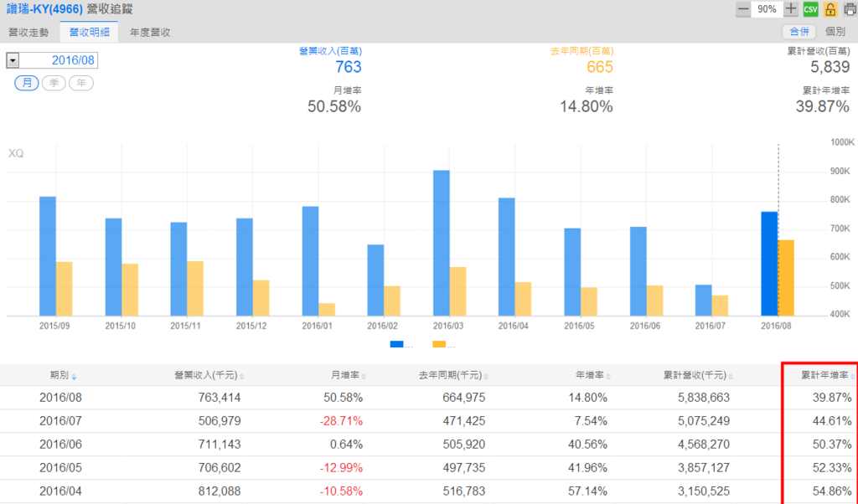Click the 2016/07 period row cell
The image size is (858, 504).
pos(60,421)
